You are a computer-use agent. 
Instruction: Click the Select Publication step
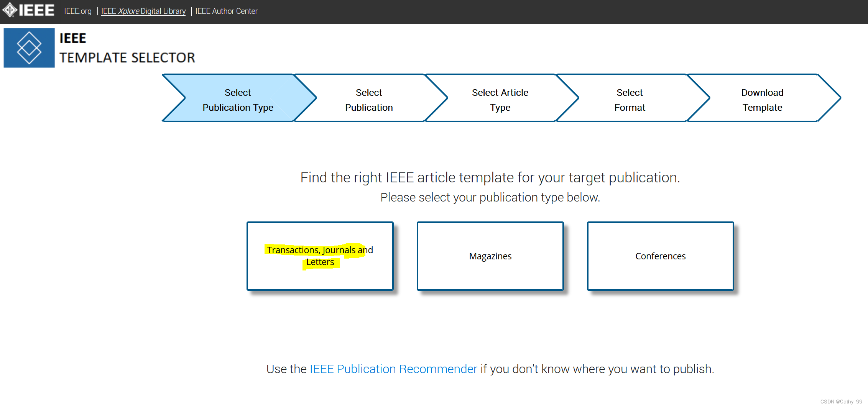(369, 100)
